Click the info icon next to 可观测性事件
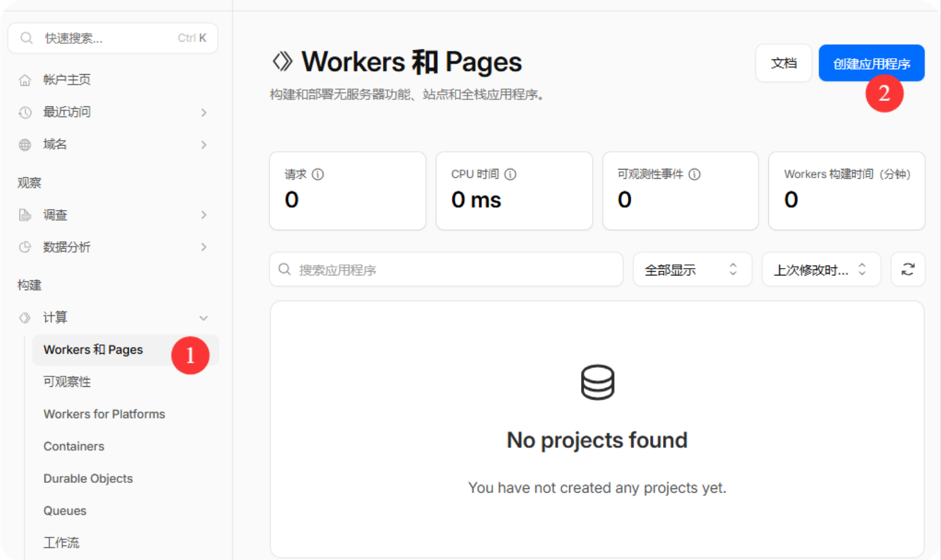This screenshot has width=941, height=560. click(x=694, y=174)
